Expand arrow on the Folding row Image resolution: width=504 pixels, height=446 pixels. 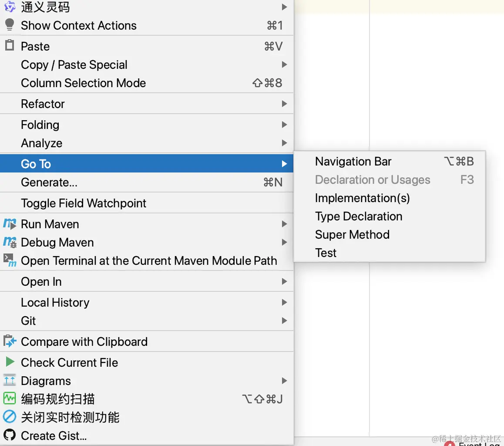click(284, 125)
